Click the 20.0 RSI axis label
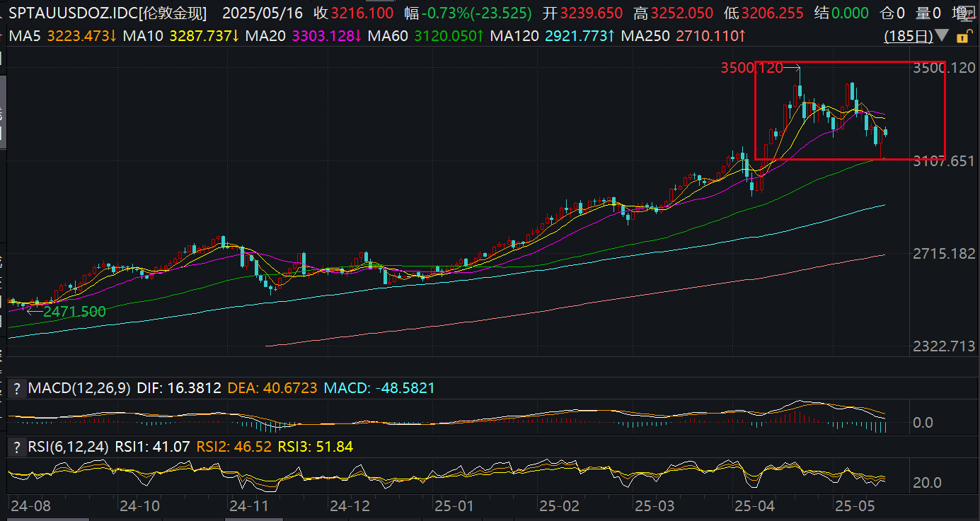 (927, 482)
